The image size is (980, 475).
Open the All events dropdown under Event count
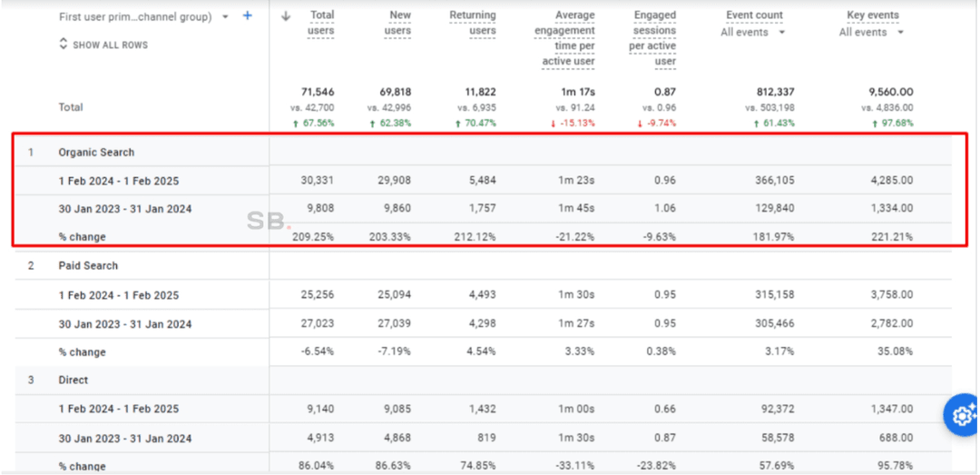[754, 33]
